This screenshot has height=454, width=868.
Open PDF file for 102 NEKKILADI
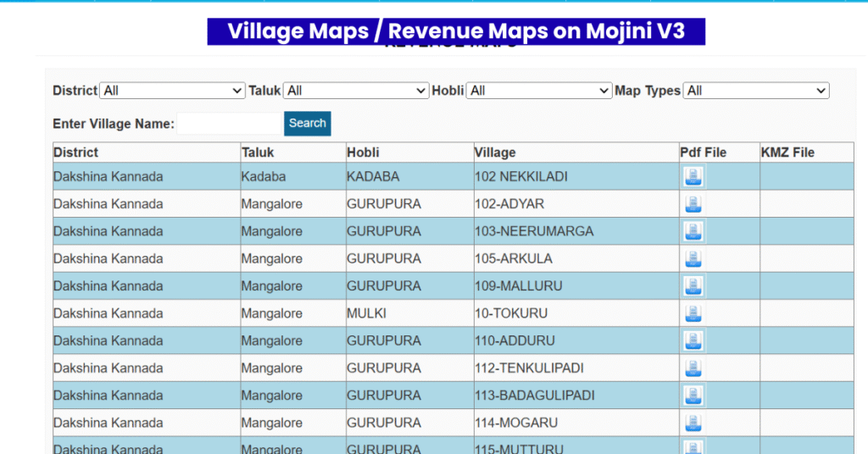pyautogui.click(x=693, y=176)
